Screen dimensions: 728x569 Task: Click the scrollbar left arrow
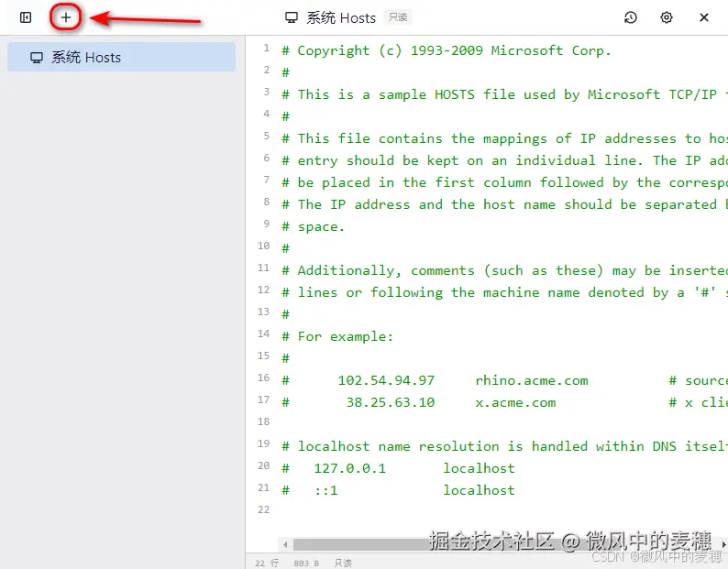coord(285,544)
